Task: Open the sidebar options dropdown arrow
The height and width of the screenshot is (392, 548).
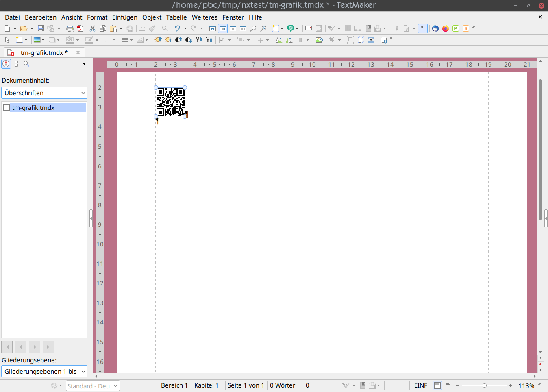Action: click(x=84, y=64)
